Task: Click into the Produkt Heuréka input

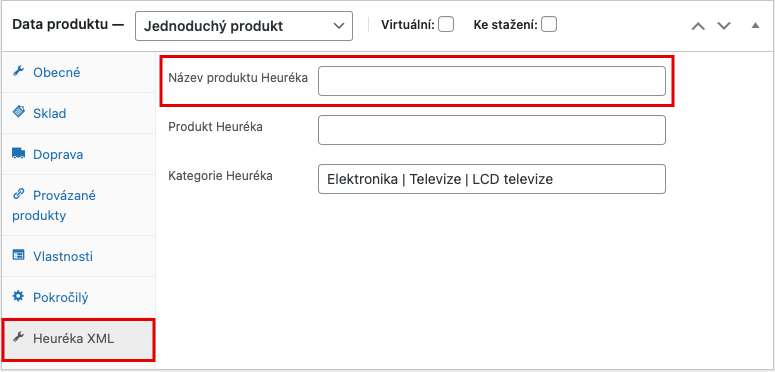Action: [x=492, y=130]
